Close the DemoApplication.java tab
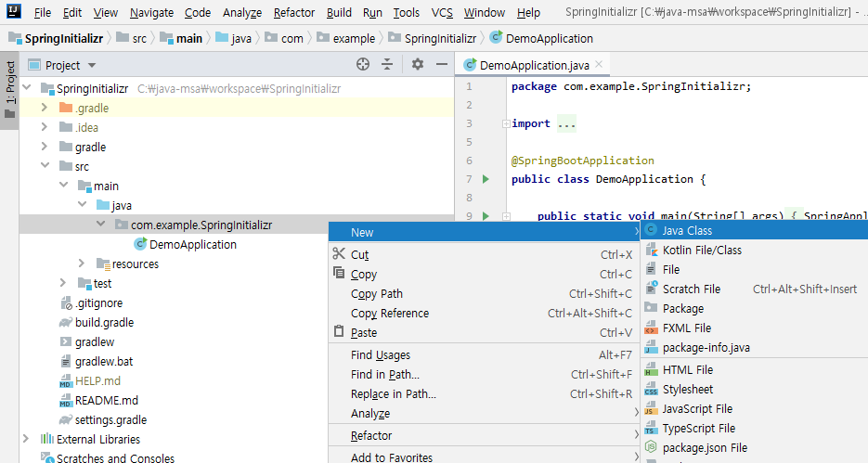Viewport: 868px width, 463px height. coord(599,65)
